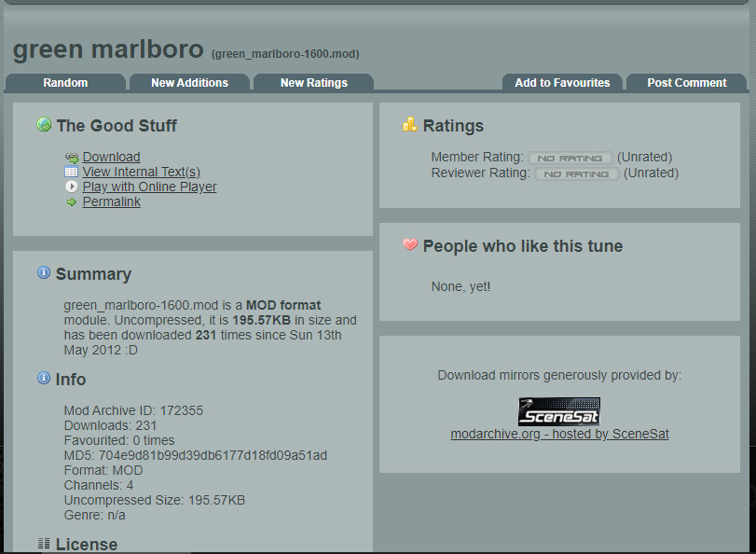Click the Ratings bar chart icon
The height and width of the screenshot is (554, 756).
point(410,124)
